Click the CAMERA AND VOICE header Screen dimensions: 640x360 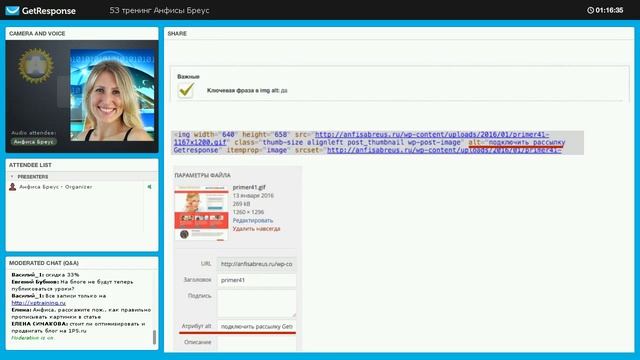tap(37, 33)
